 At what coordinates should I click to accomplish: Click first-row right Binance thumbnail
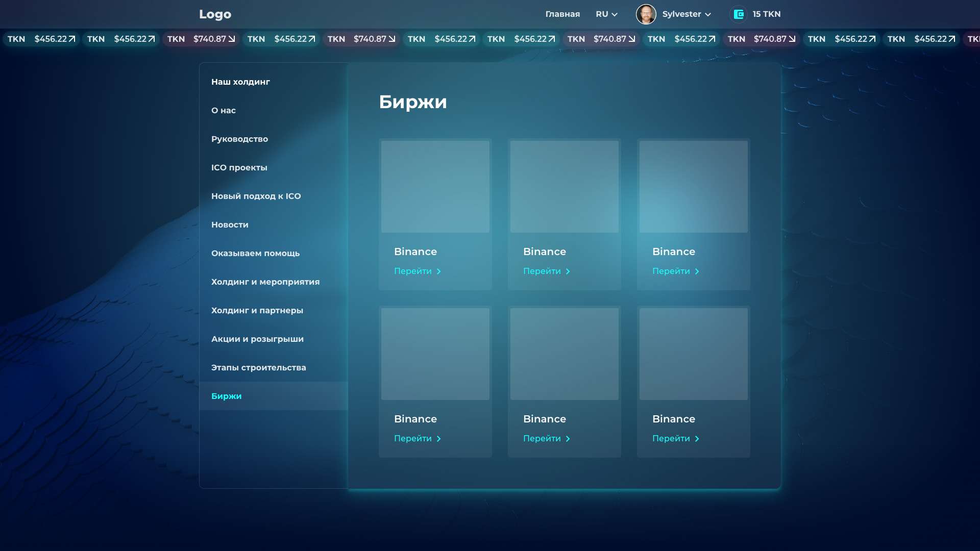pos(694,187)
